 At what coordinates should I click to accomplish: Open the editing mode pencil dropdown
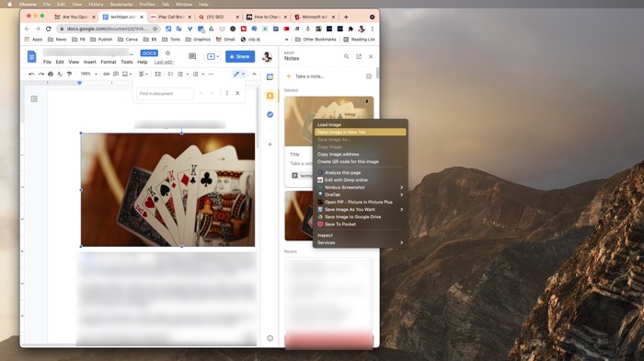point(239,74)
